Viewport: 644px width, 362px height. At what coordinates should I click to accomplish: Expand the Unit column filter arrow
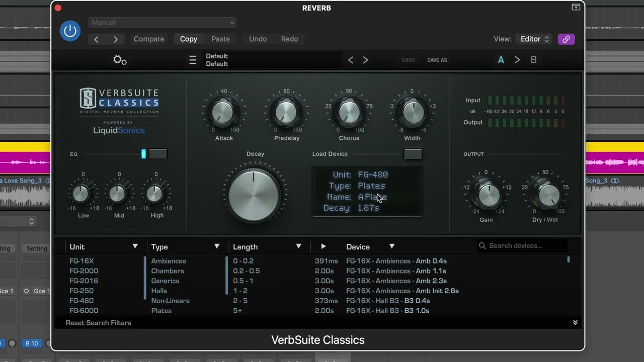point(135,246)
